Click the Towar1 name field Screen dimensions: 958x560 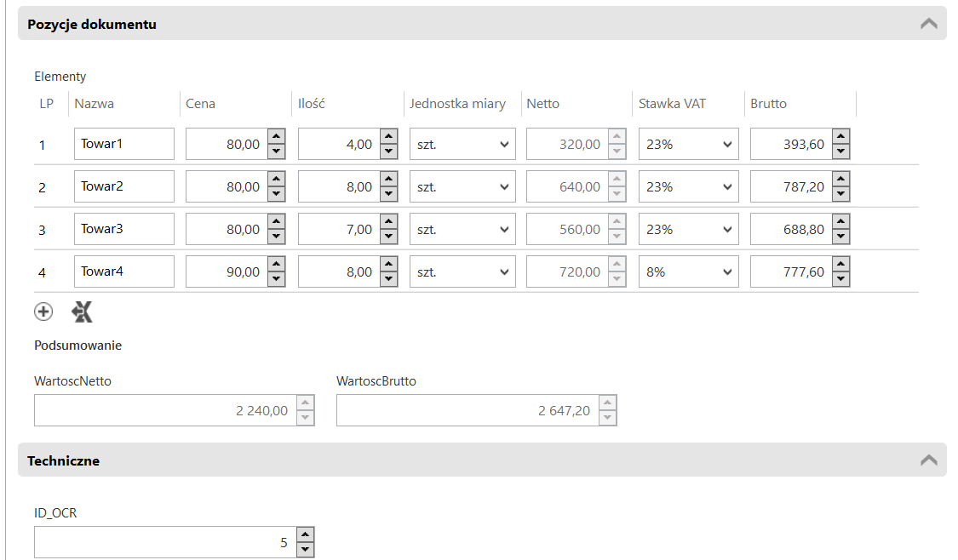[123, 145]
